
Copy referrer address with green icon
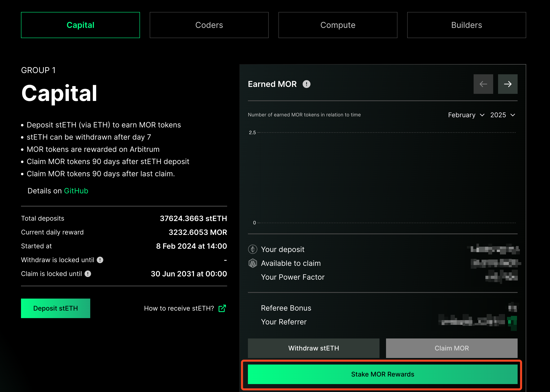click(x=512, y=322)
